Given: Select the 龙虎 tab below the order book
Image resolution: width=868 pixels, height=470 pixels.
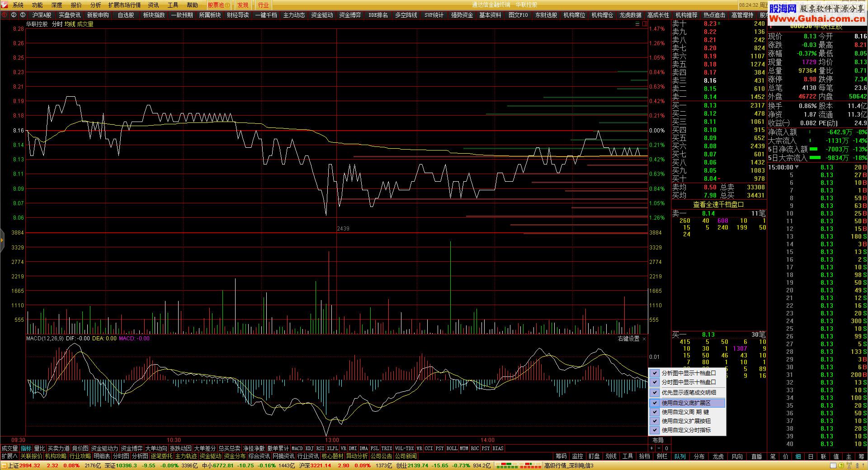Looking at the screenshot, I should point(718,456).
